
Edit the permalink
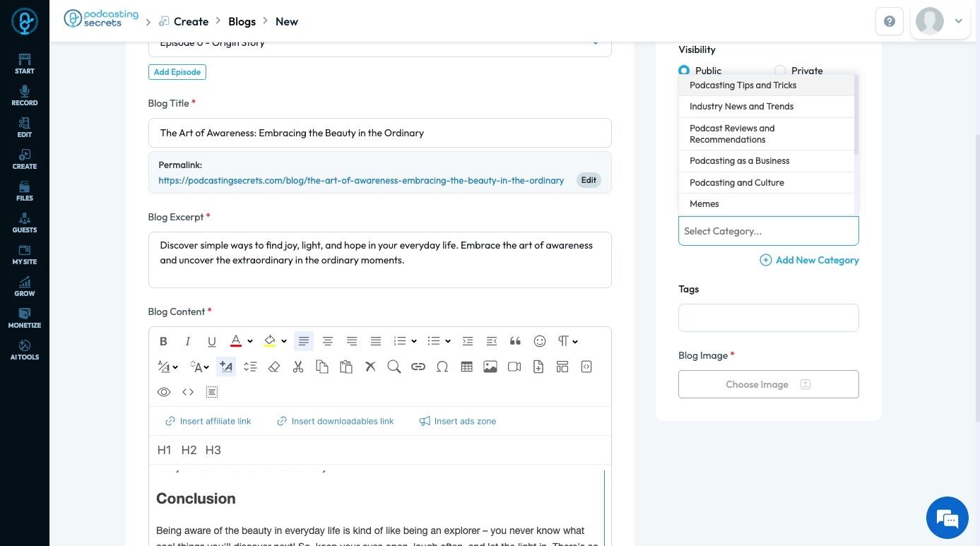coord(589,180)
